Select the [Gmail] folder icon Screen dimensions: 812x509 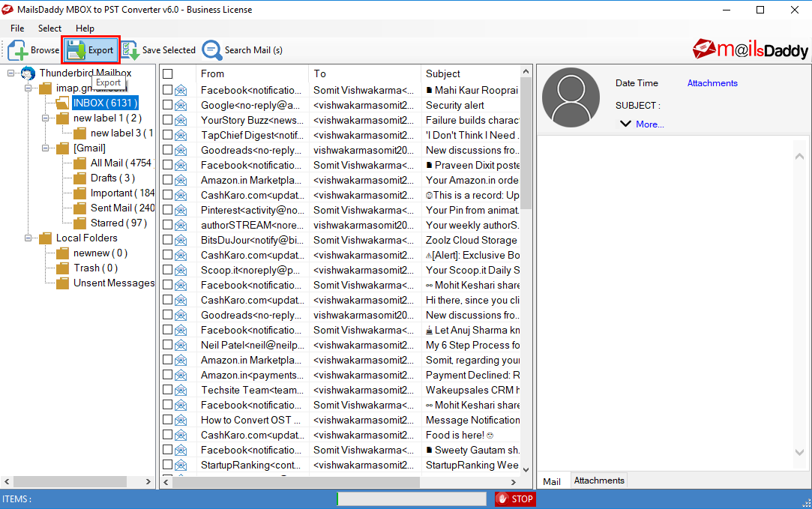(x=63, y=148)
